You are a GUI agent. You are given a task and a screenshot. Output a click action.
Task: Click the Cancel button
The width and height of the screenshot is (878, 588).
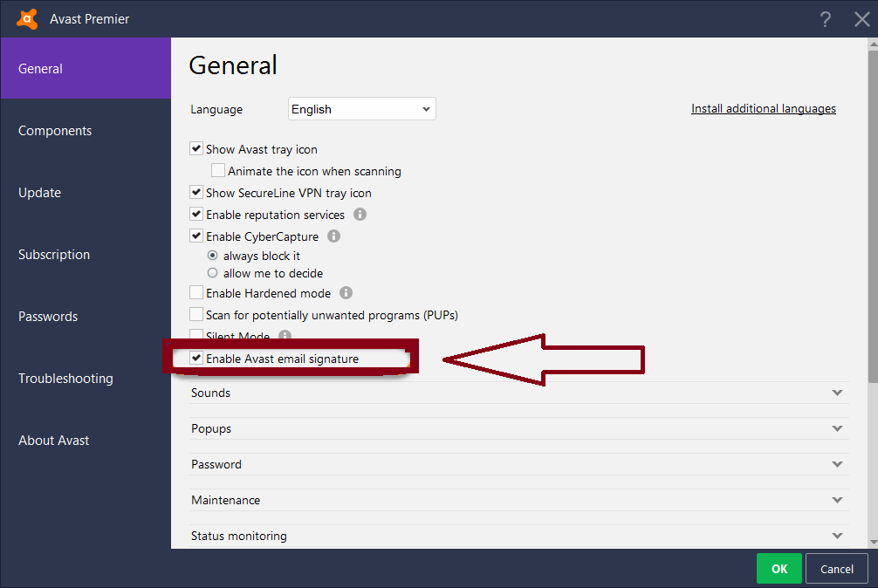pyautogui.click(x=837, y=569)
